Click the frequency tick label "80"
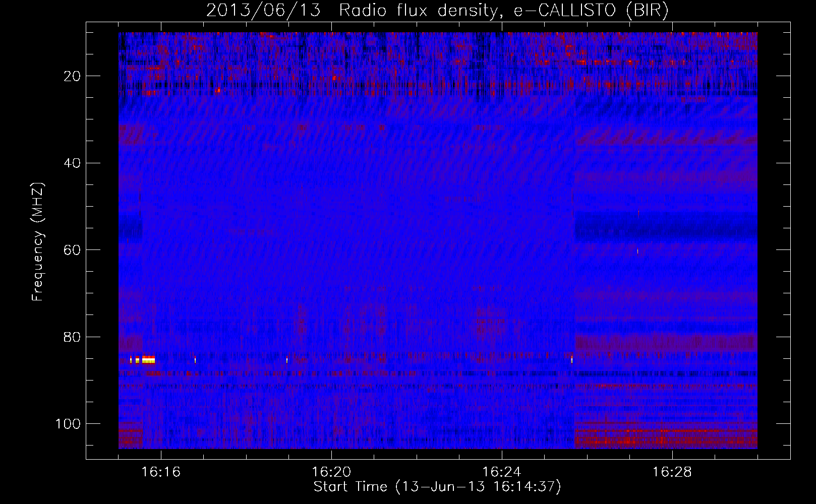The width and height of the screenshot is (816, 504). (x=72, y=337)
